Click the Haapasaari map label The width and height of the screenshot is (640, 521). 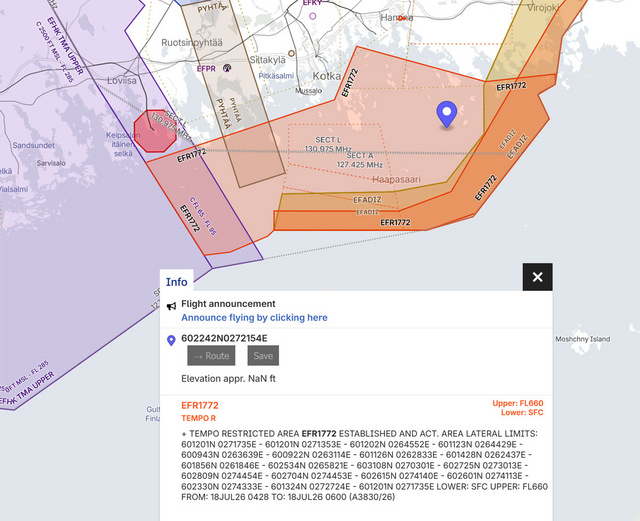[396, 179]
